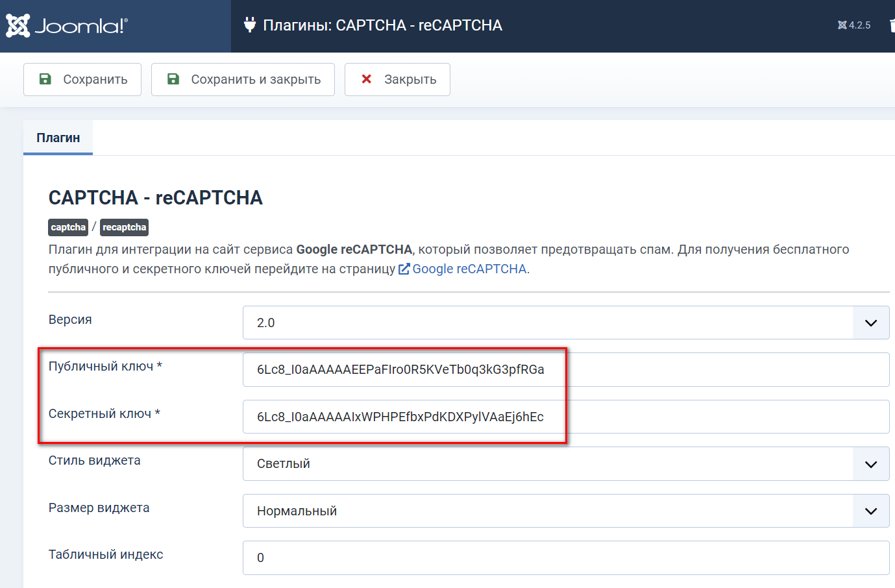Click the Joomla logo in the header
The width and height of the screenshot is (895, 588).
[67, 26]
